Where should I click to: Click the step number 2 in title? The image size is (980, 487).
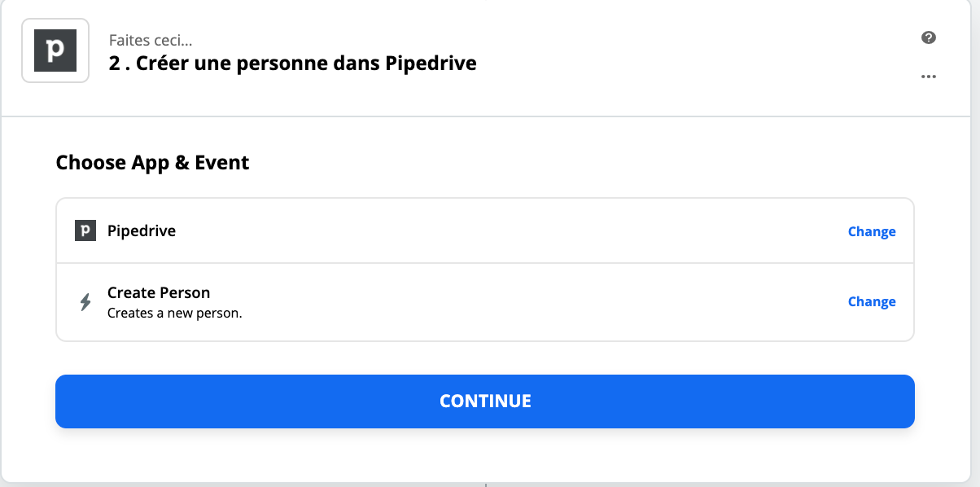pyautogui.click(x=114, y=64)
